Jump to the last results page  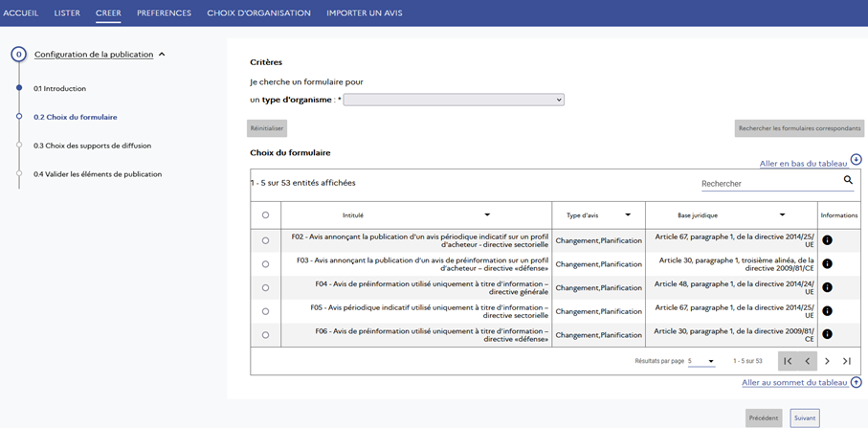[x=846, y=361]
